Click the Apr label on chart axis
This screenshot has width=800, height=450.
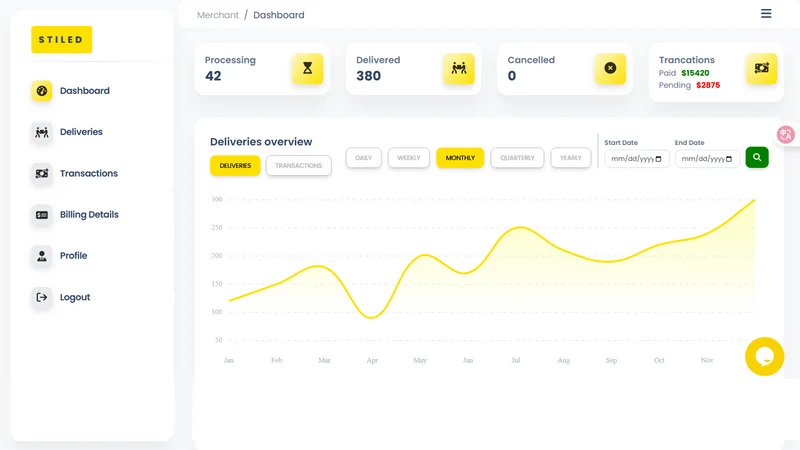point(372,360)
